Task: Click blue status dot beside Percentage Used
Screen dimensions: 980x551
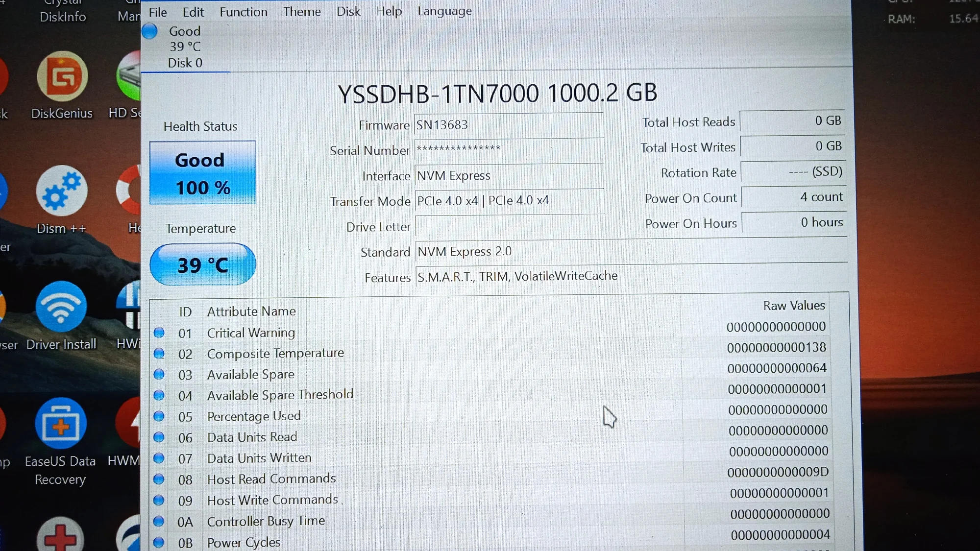Action: [x=159, y=416]
